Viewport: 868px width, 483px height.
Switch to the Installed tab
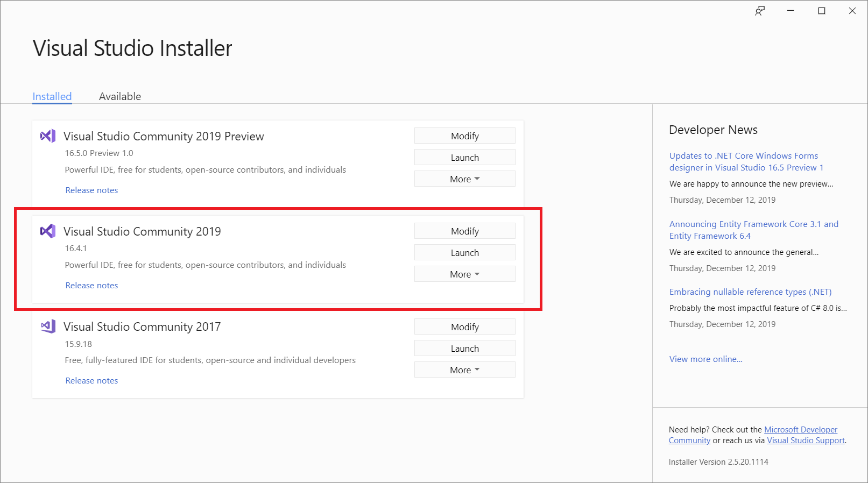click(52, 96)
